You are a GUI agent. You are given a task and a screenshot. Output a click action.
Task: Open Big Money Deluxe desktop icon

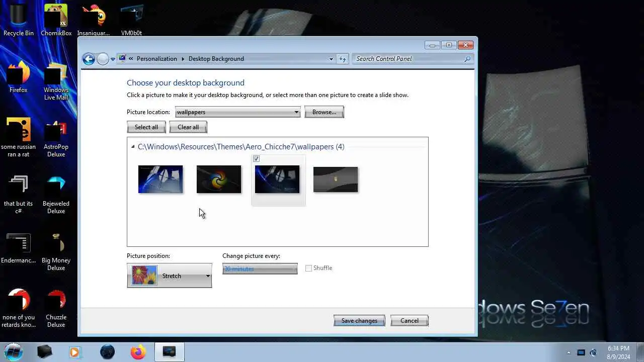pyautogui.click(x=56, y=251)
